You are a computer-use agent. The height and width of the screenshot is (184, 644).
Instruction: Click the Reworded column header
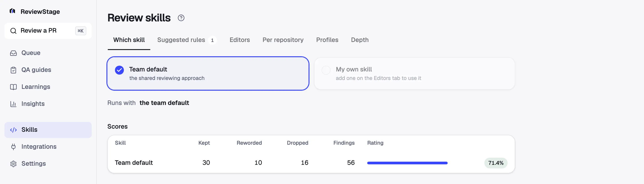[x=249, y=143]
